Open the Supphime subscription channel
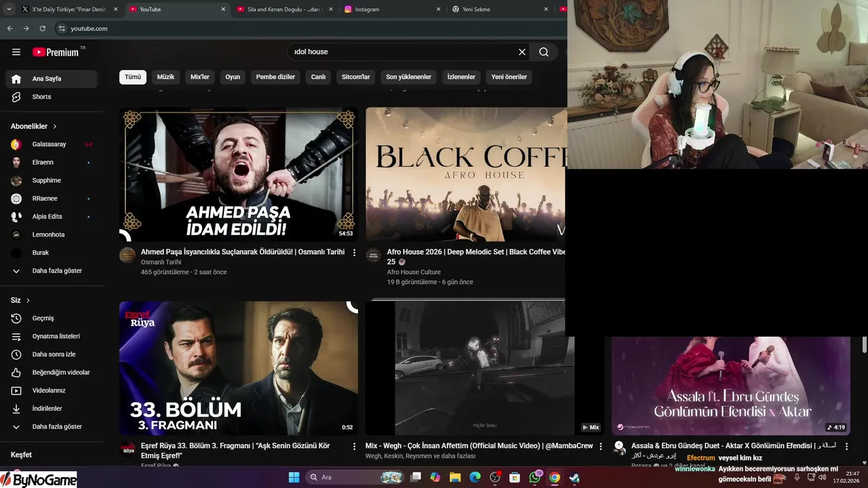The image size is (868, 488). pos(52,180)
